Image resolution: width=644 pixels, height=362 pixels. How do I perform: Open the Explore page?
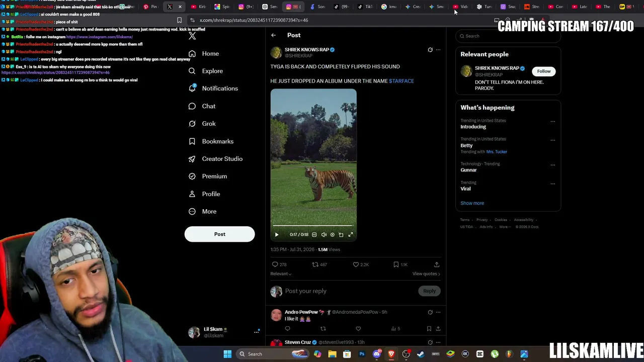[x=206, y=71]
